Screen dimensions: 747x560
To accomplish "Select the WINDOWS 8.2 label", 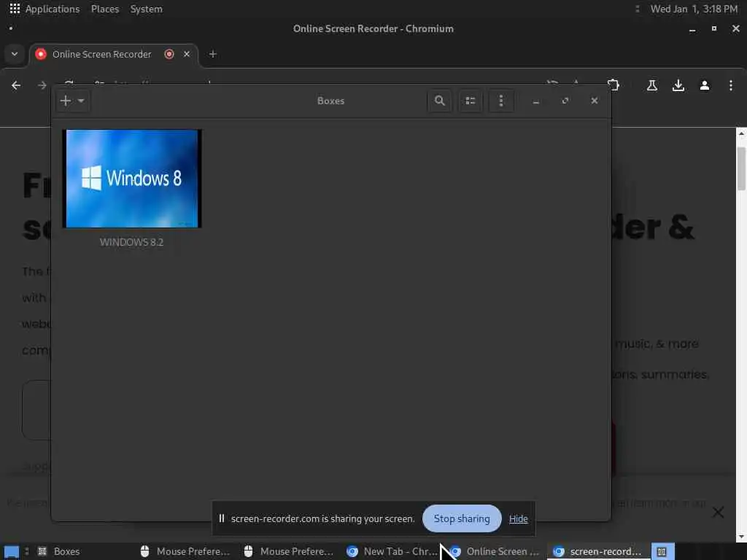I will 131,242.
